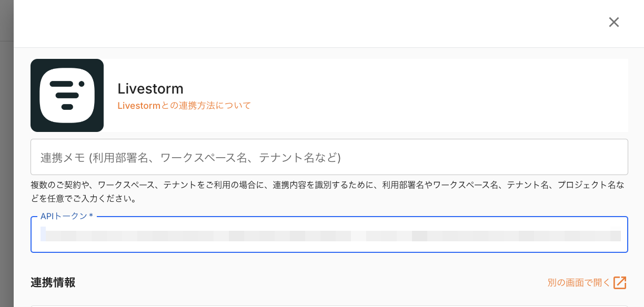Open the Livestormとの連携方法について link
Viewport: 644px width, 307px height.
(x=184, y=106)
